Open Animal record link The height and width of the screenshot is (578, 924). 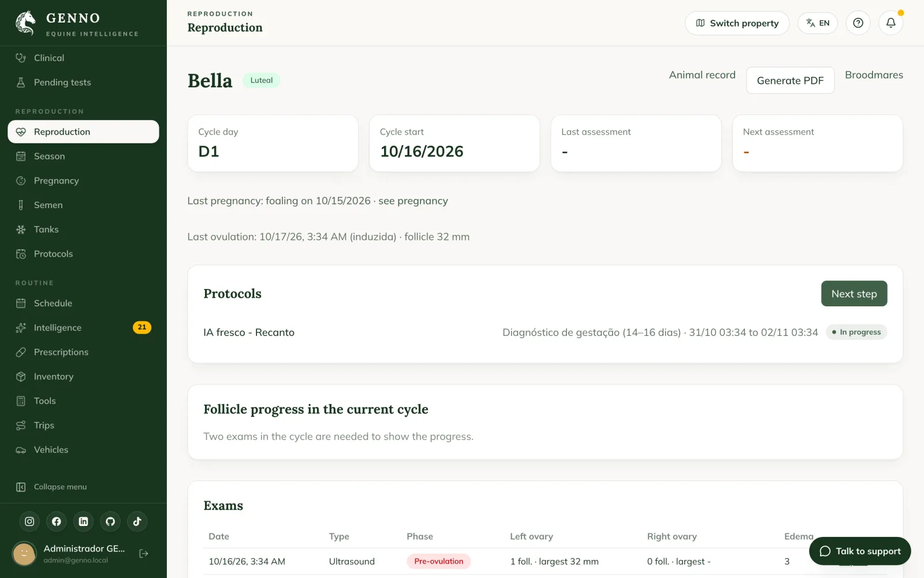[x=702, y=75]
